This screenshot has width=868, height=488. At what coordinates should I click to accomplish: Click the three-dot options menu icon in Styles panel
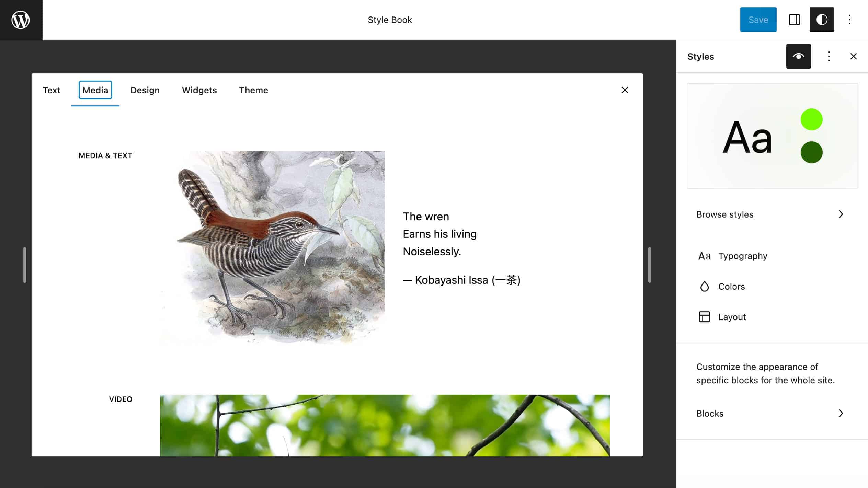pyautogui.click(x=829, y=56)
